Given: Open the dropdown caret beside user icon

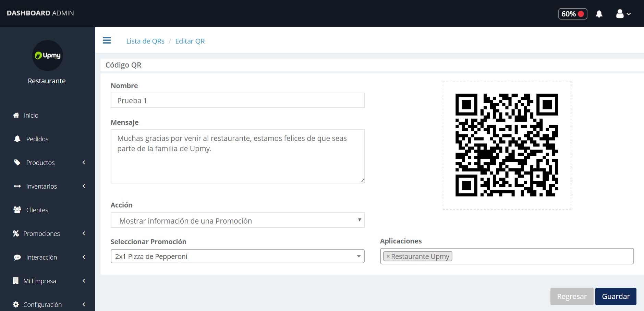Looking at the screenshot, I should click(x=629, y=14).
